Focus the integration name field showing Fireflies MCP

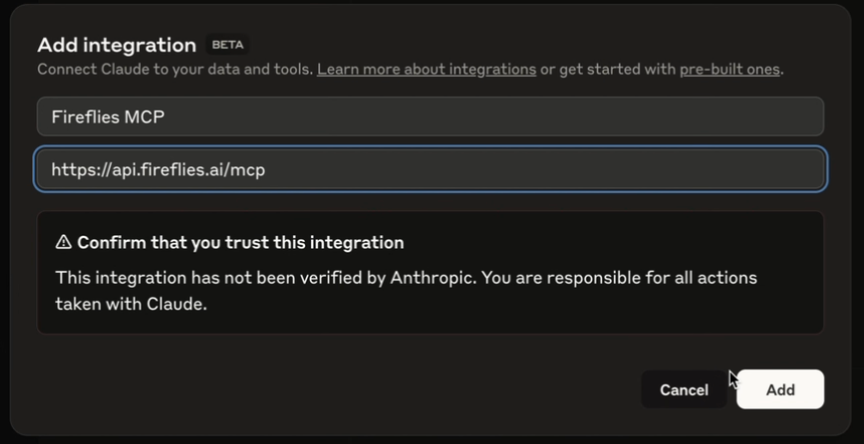coord(430,116)
